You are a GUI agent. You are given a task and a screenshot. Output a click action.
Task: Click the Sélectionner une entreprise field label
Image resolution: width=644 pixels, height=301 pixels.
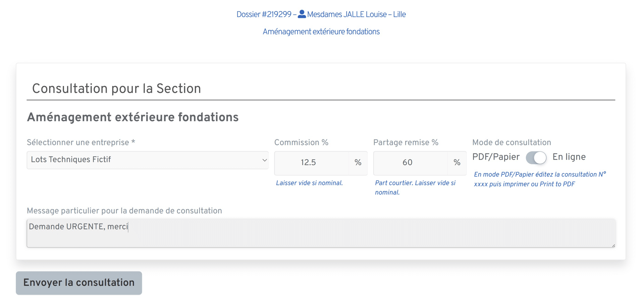click(81, 143)
